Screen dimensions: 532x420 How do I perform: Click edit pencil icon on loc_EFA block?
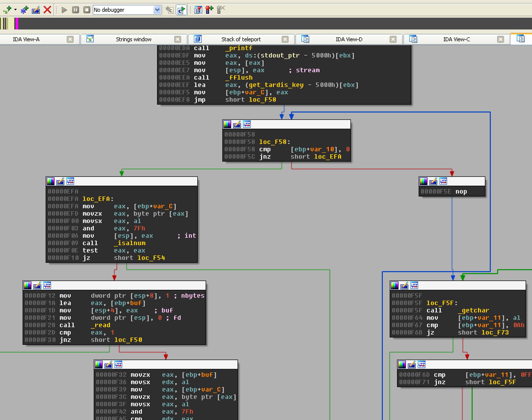pyautogui.click(x=60, y=182)
